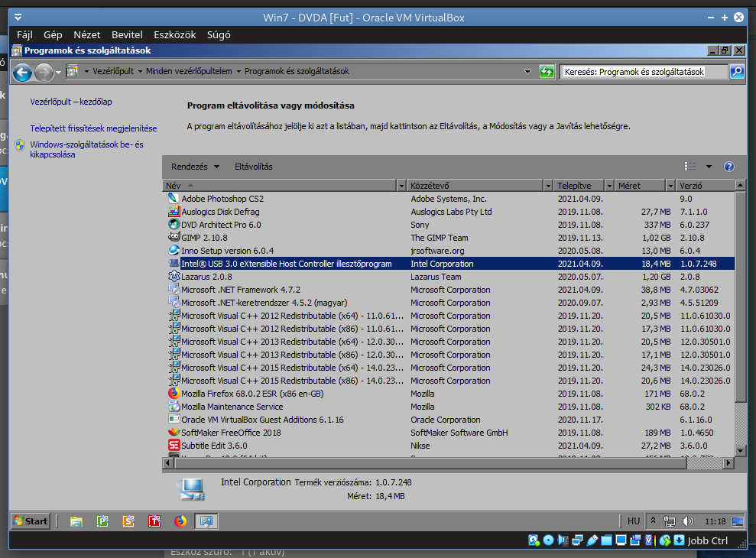
Task: Click VirtualBox hard disk activity icon
Action: coord(534,540)
